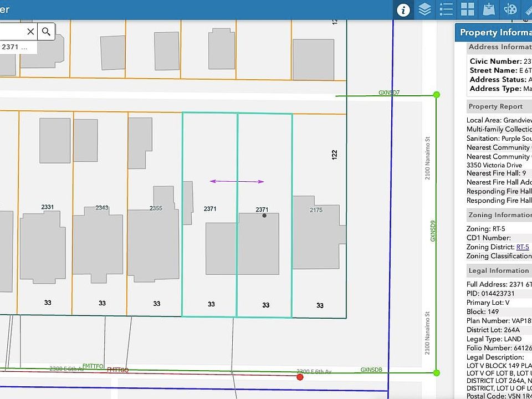532x399 pixels.
Task: Click the Property Information panel header
Action: (493, 33)
